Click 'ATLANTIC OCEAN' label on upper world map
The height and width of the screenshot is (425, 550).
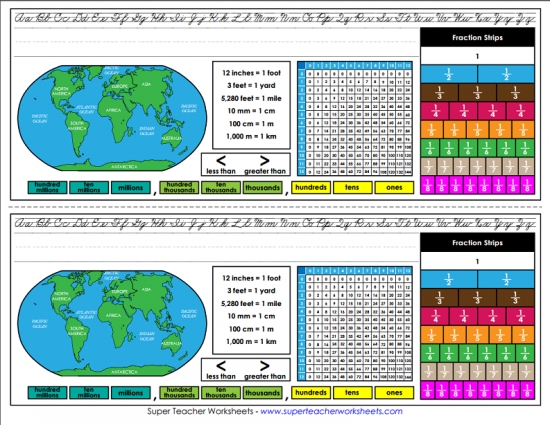coord(86,109)
